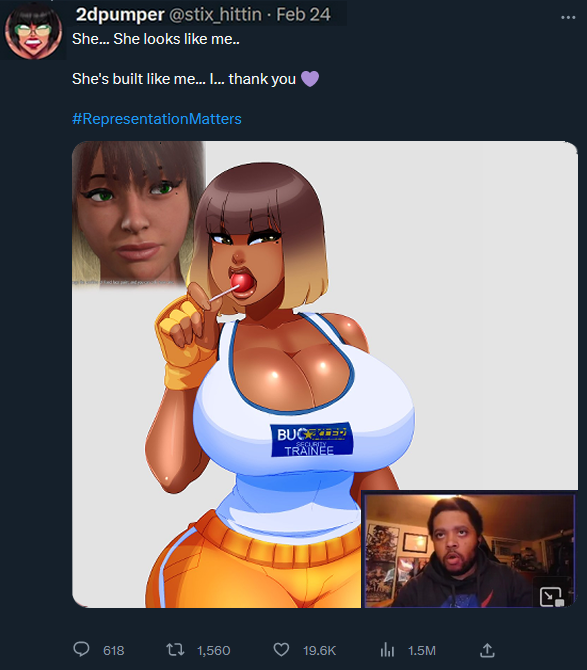Open the three-dot more options menu
The image size is (587, 670).
tap(568, 18)
